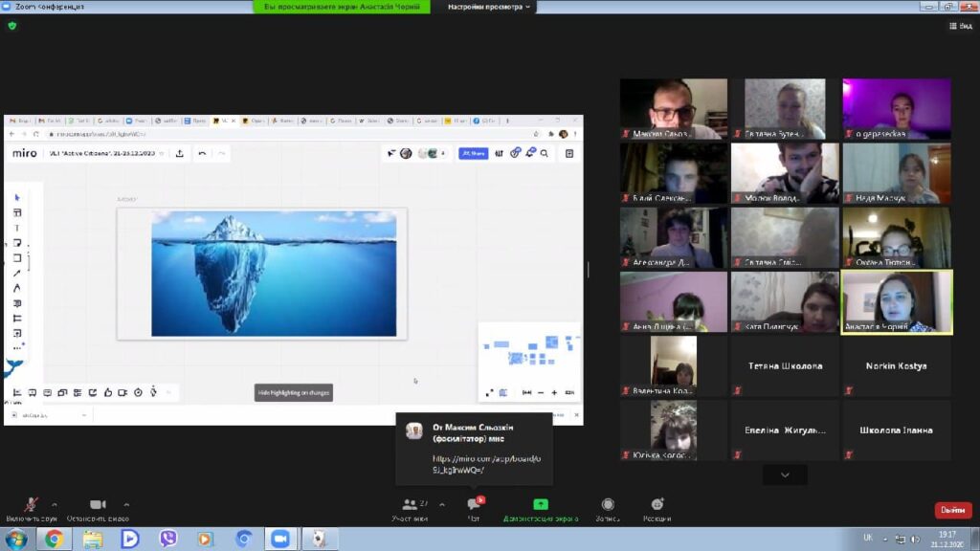Expand video options arrow next to camera
Screen dimensions: 980x551
(x=126, y=504)
